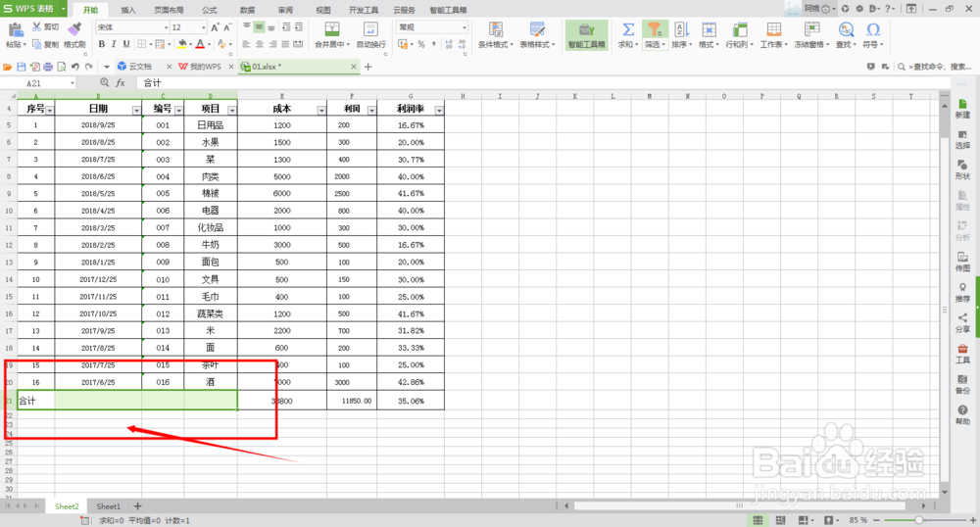Open the 审阅 ribbon tab
The width and height of the screenshot is (980, 527).
tap(285, 10)
